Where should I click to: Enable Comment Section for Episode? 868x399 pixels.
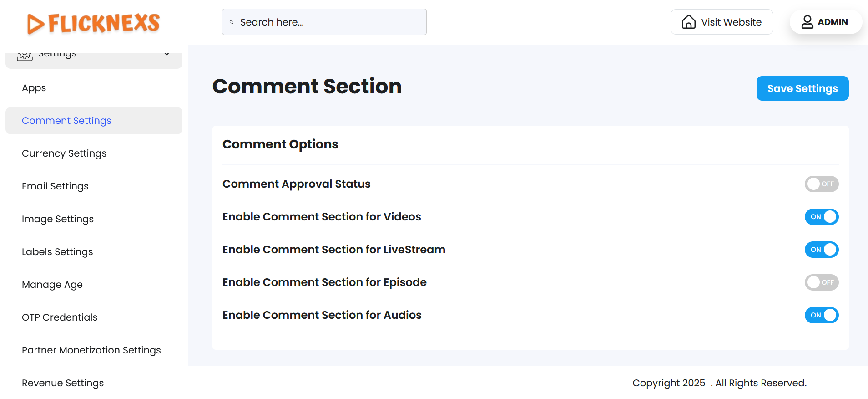click(821, 282)
